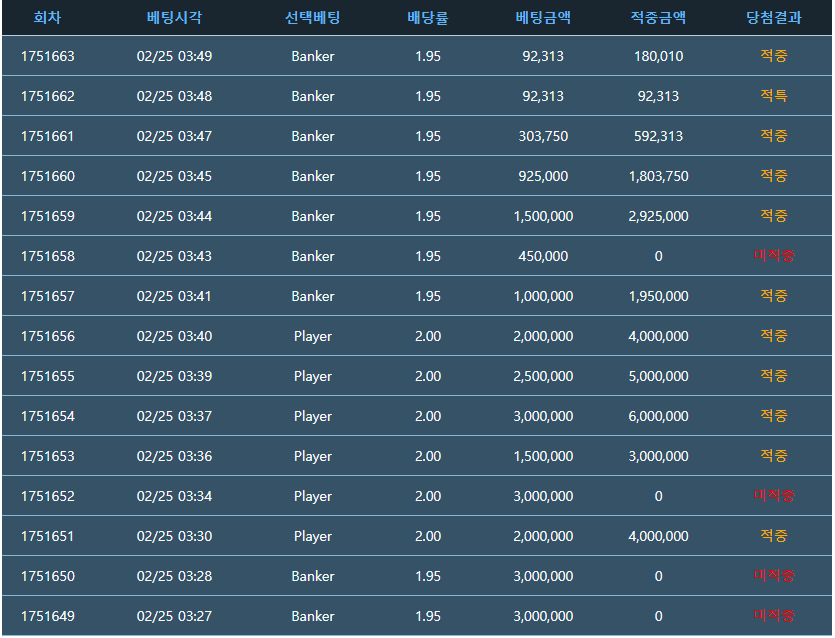Click winning amount 592,313

click(x=658, y=136)
